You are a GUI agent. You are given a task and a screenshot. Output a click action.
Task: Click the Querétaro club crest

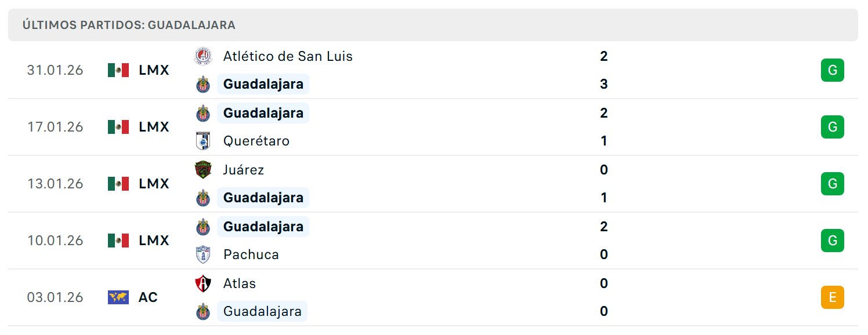203,141
